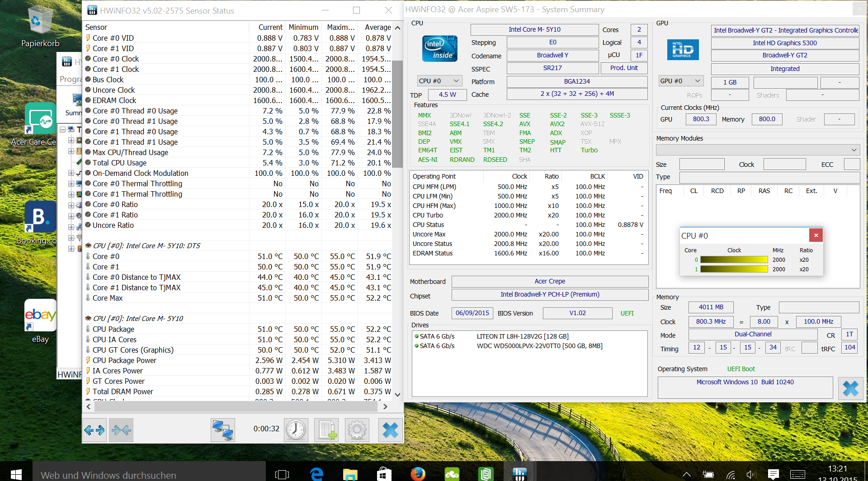Screen dimensions: 868x481
Task: Click the Intel HD Graphics 5300 field
Action: tap(785, 43)
